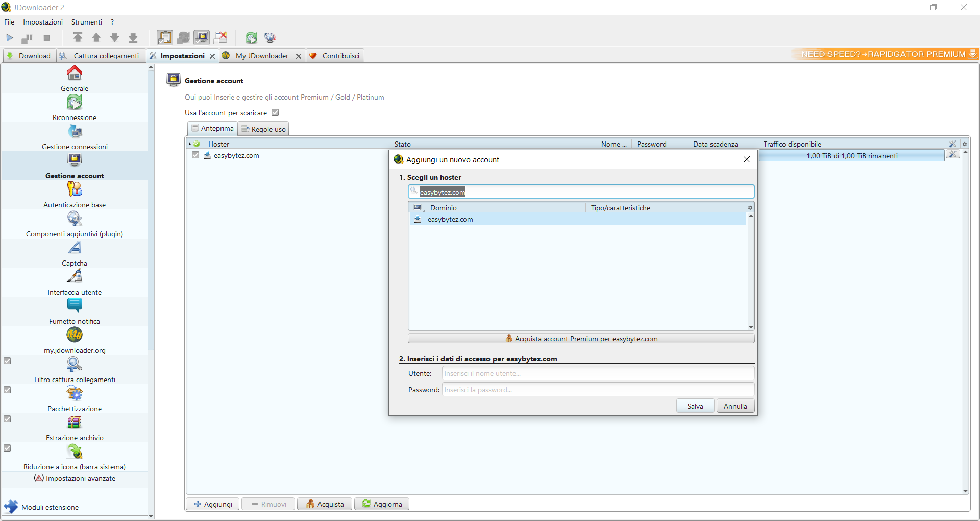Toggle the Pacchettizzazione checkbox
This screenshot has height=521, width=980.
pos(7,390)
